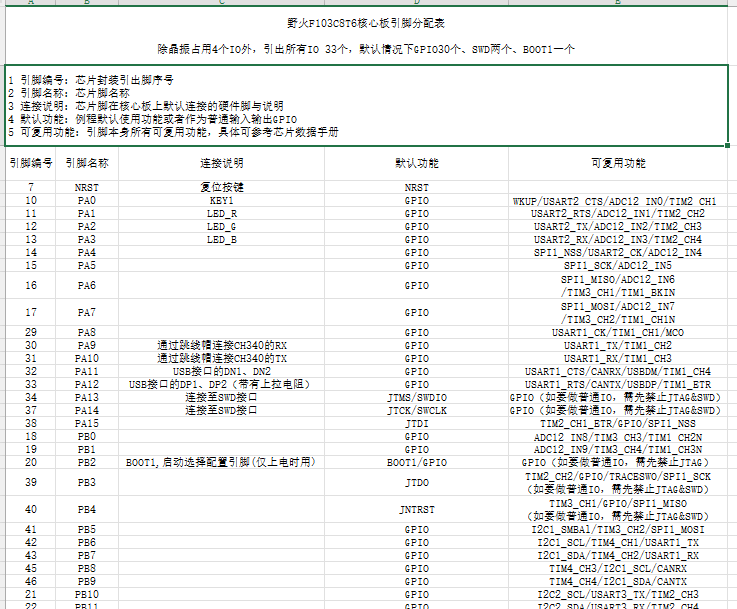
Task: Select the merged notes cell starting 1 引脚编号
Action: 366,106
